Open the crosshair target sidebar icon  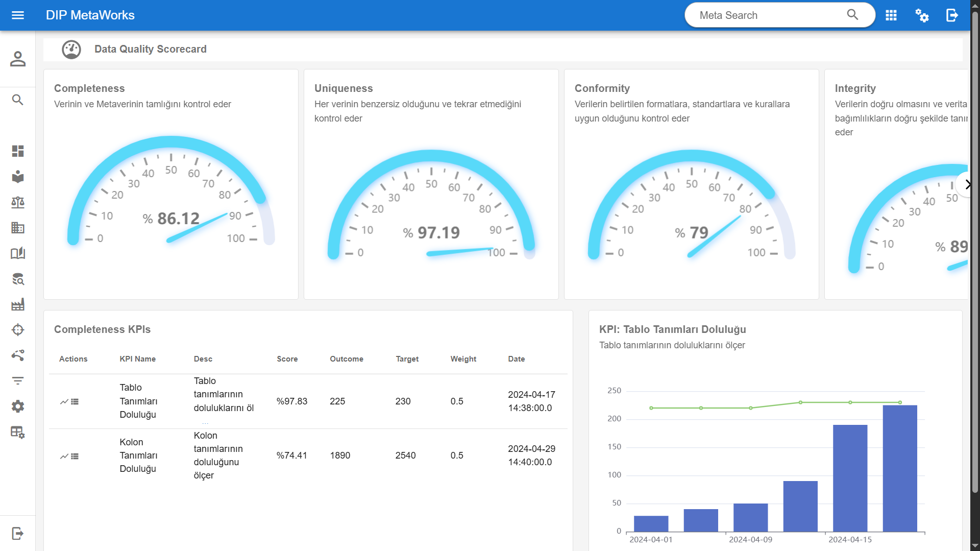(x=18, y=330)
